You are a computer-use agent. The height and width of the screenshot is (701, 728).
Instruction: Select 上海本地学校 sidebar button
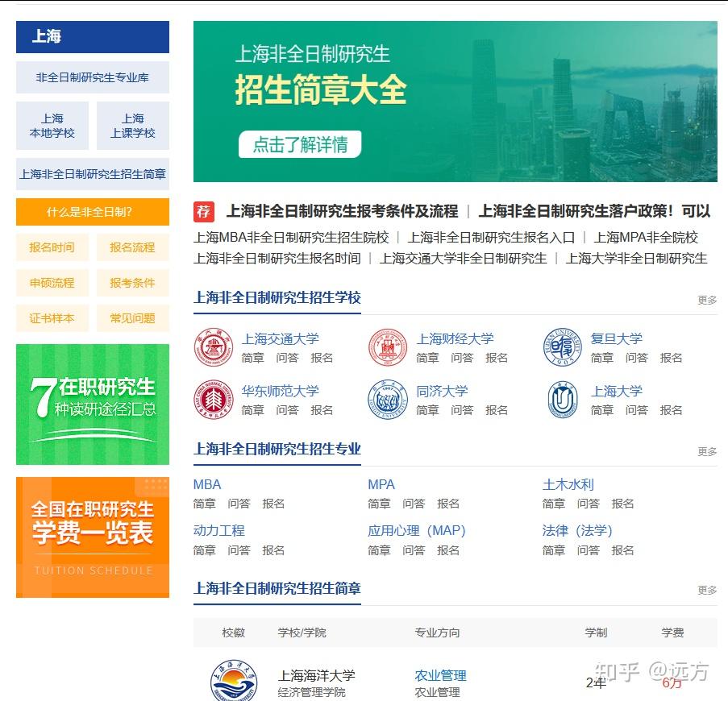tap(52, 126)
